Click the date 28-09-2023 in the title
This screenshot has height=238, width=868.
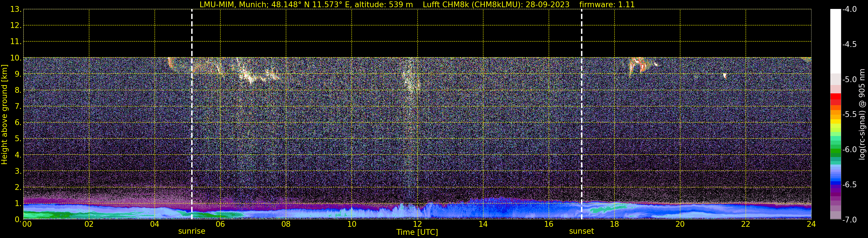click(548, 5)
